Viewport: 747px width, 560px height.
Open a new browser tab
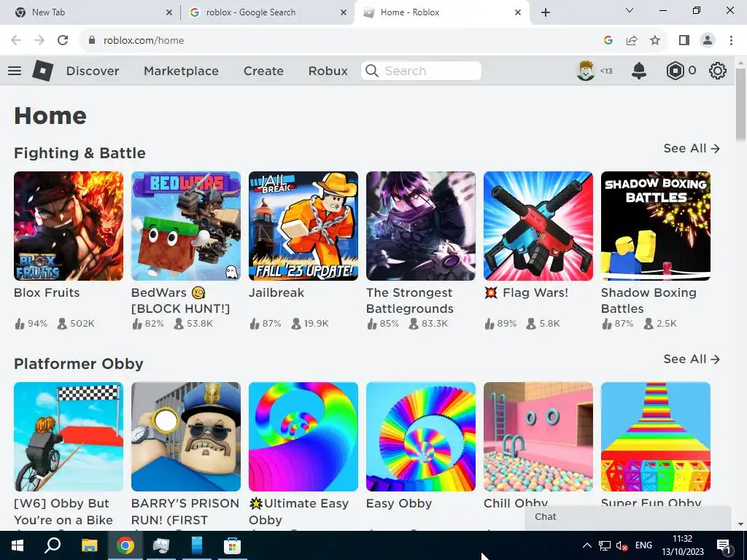point(546,12)
